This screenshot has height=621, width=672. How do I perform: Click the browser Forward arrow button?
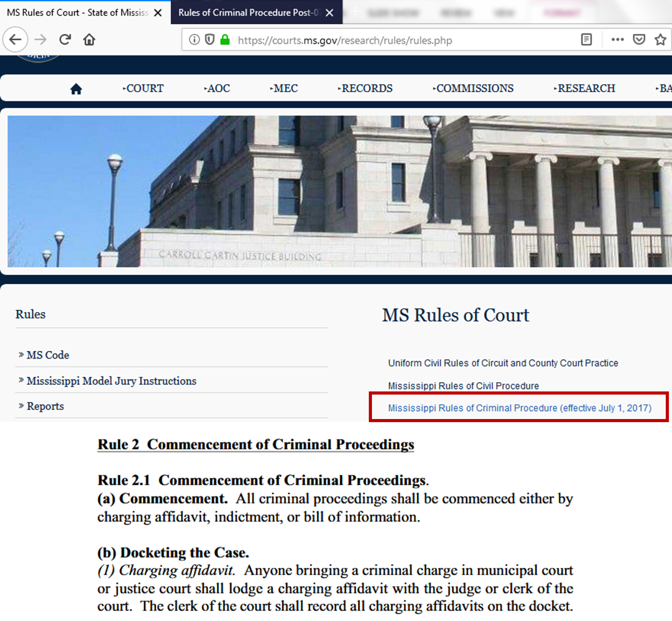click(x=41, y=40)
